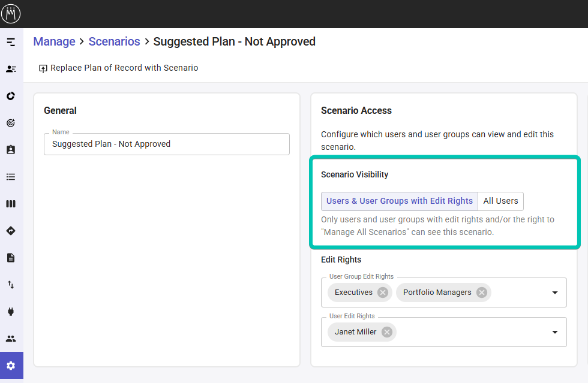Open the settings gear in sidebar
Image resolution: width=588 pixels, height=383 pixels.
[11, 366]
